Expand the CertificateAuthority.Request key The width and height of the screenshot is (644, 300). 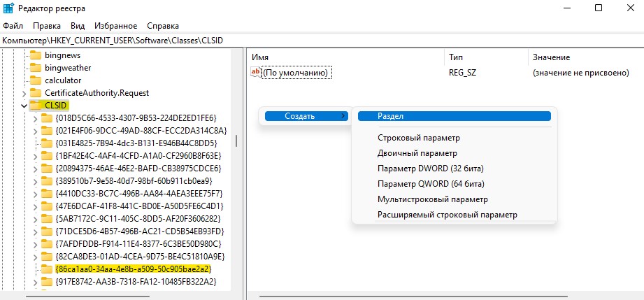pyautogui.click(x=24, y=93)
